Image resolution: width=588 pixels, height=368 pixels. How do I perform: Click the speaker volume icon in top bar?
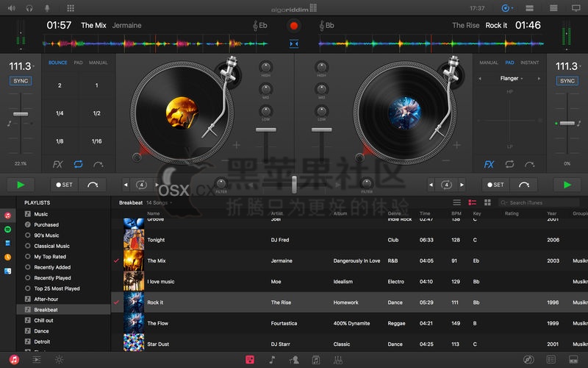(x=11, y=8)
